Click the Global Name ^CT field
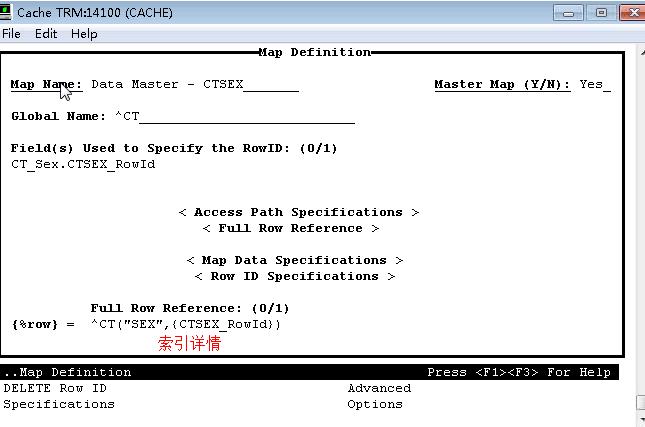The height and width of the screenshot is (427, 645). click(234, 116)
